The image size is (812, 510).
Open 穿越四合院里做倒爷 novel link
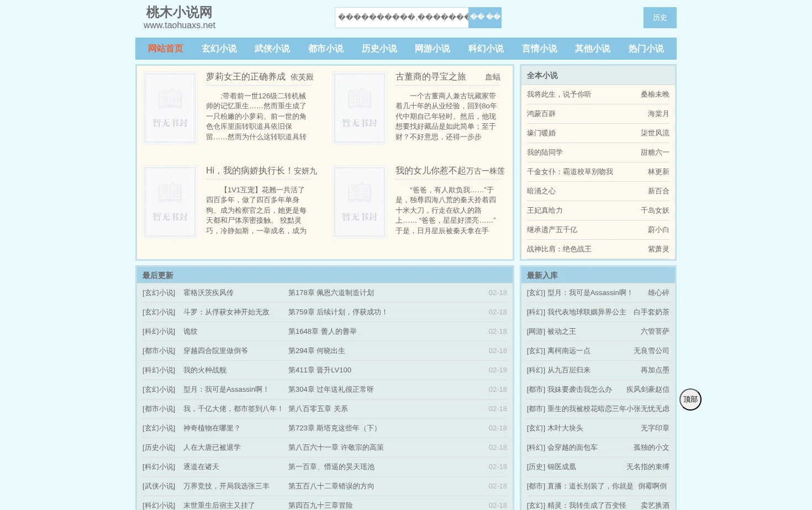click(215, 351)
